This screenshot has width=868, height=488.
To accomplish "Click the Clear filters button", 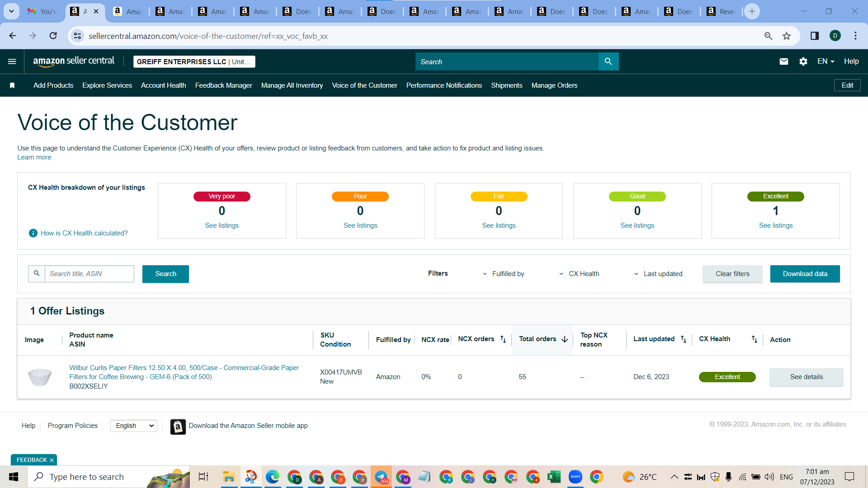I will click(732, 274).
